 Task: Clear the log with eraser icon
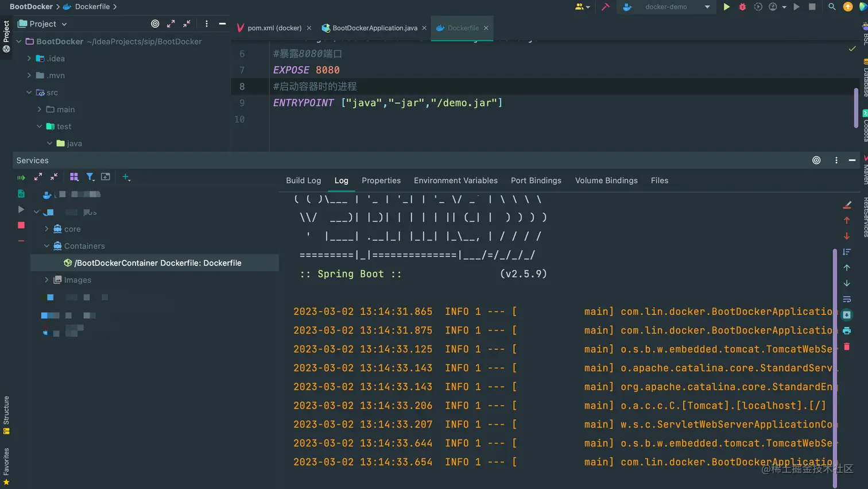[847, 205]
